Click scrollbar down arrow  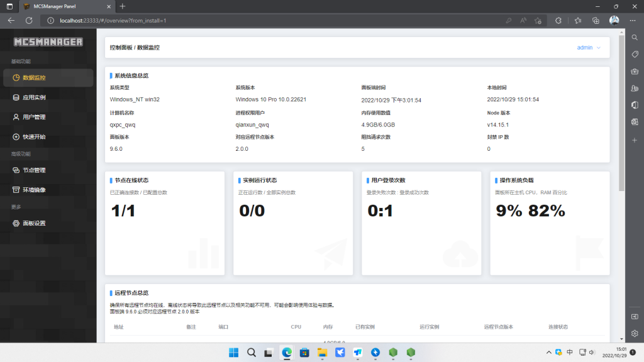(621, 339)
